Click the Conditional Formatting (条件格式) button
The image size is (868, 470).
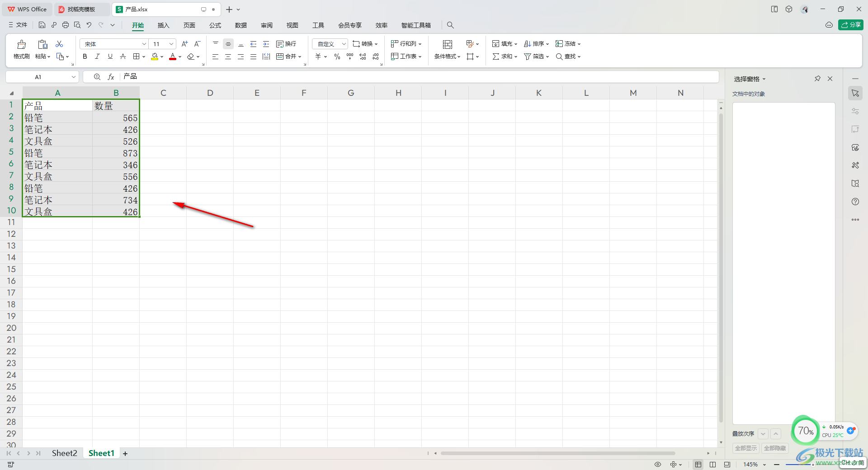[x=447, y=49]
